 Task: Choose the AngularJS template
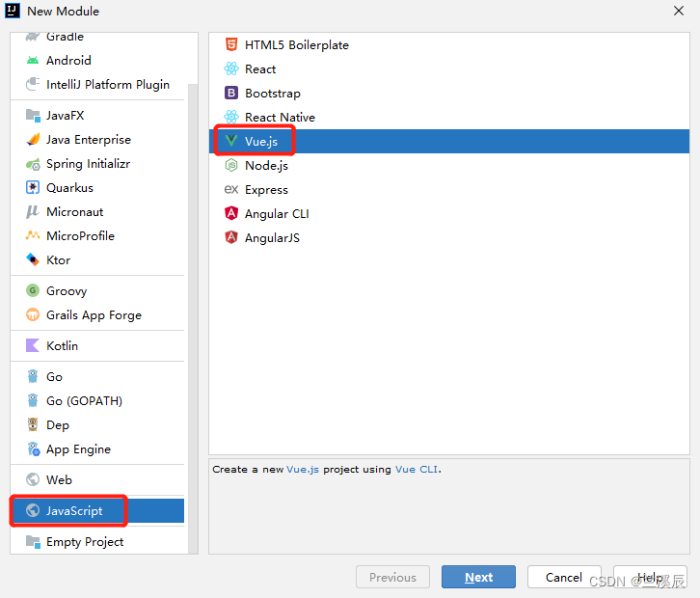[449, 237]
